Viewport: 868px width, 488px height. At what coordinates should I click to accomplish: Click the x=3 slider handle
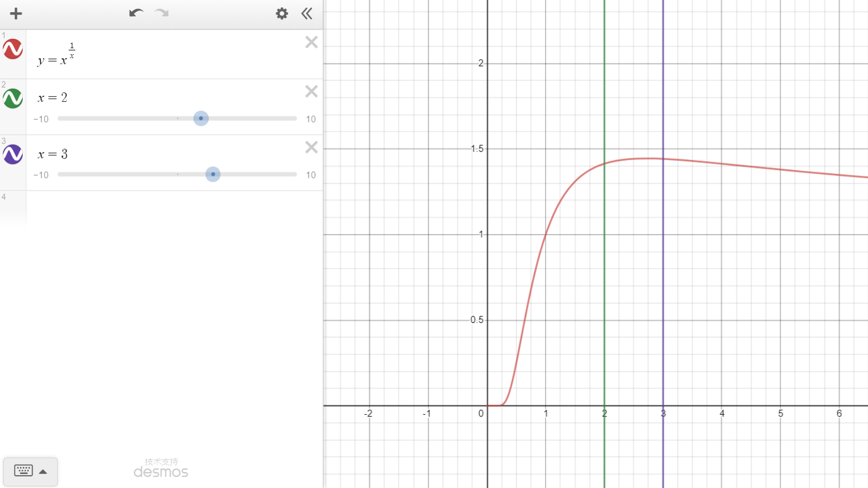coord(213,174)
